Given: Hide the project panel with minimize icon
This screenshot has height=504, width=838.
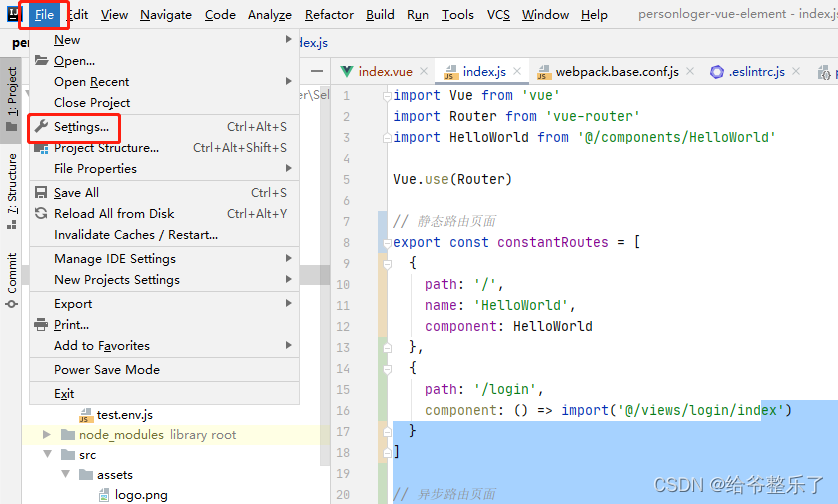Looking at the screenshot, I should point(317,71).
